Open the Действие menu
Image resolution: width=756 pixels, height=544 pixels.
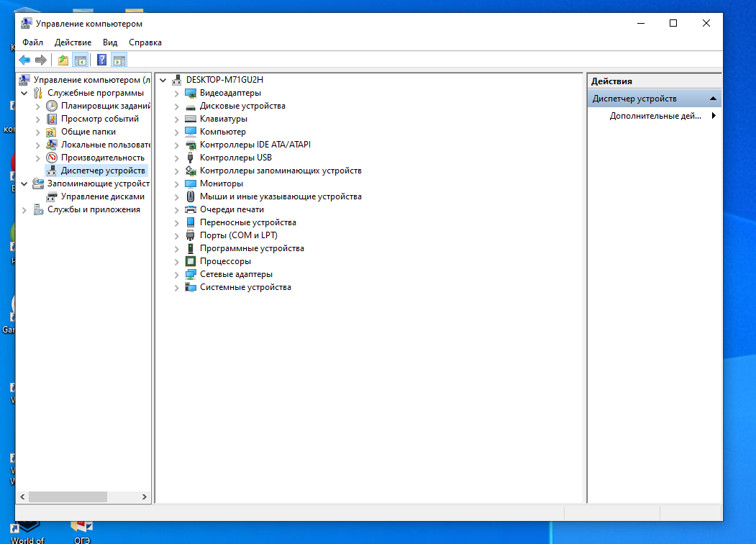[73, 42]
